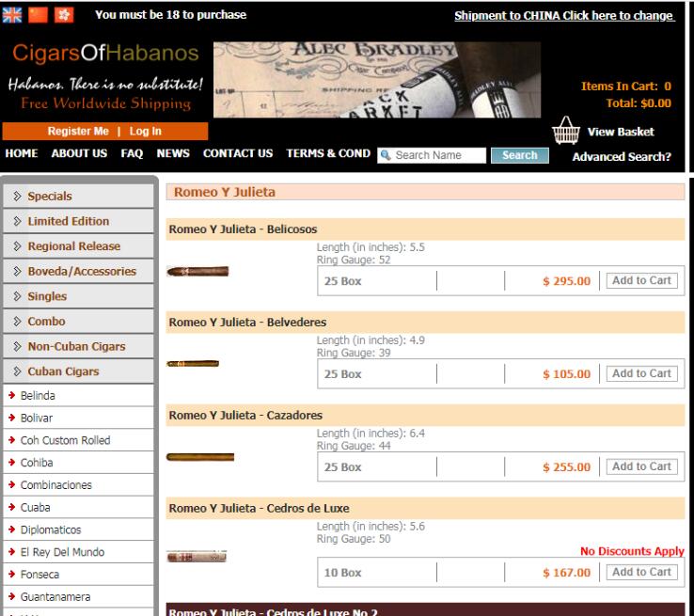
Task: Select the Hong Kong flag icon
Action: tap(64, 15)
